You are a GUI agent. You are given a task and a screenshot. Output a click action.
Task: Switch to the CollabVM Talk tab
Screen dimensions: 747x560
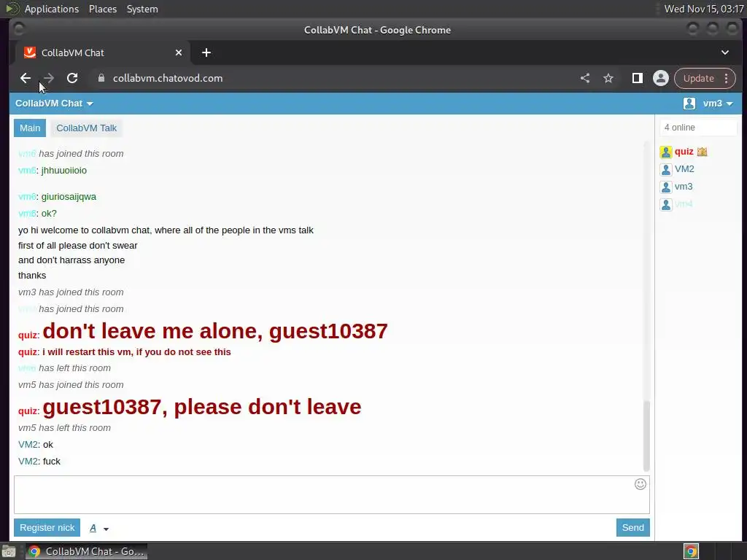[x=86, y=128]
